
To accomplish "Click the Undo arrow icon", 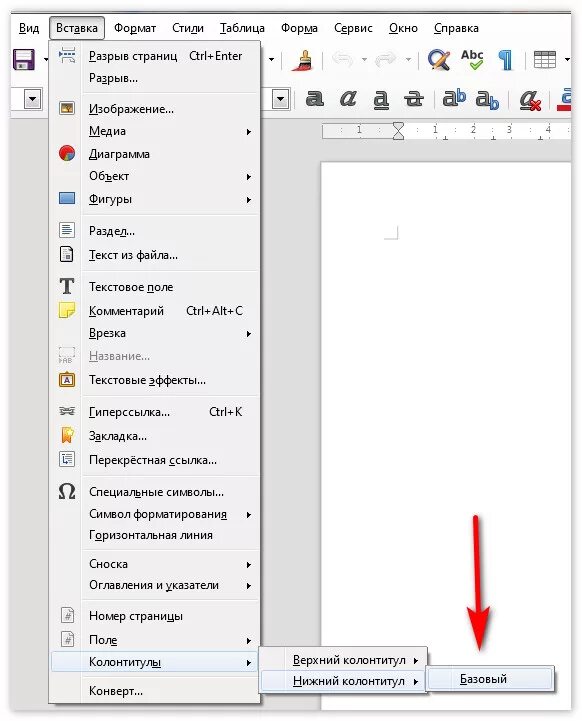I will click(342, 60).
